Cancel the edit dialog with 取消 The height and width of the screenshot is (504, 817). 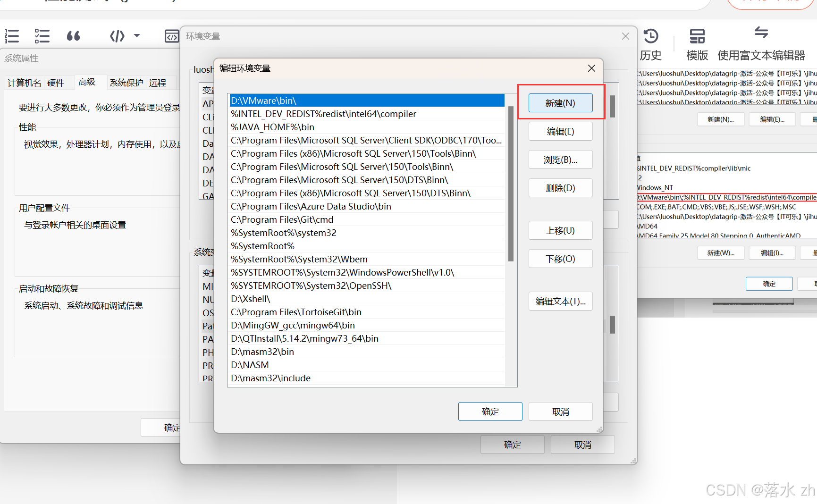click(560, 412)
